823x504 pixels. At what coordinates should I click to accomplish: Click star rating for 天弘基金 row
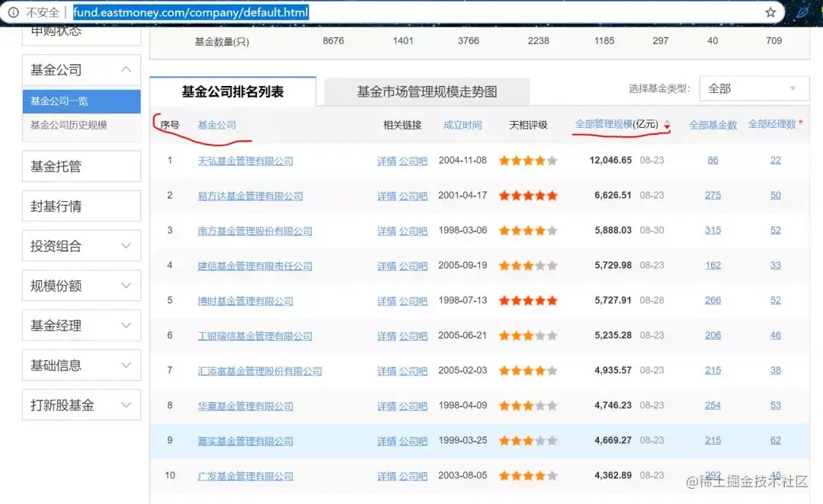pyautogui.click(x=528, y=161)
